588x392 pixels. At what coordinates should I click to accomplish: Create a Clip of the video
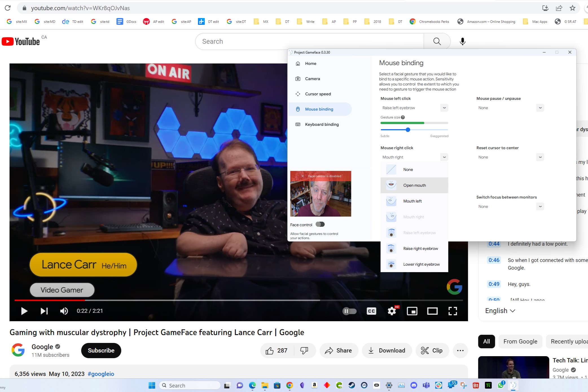432,351
